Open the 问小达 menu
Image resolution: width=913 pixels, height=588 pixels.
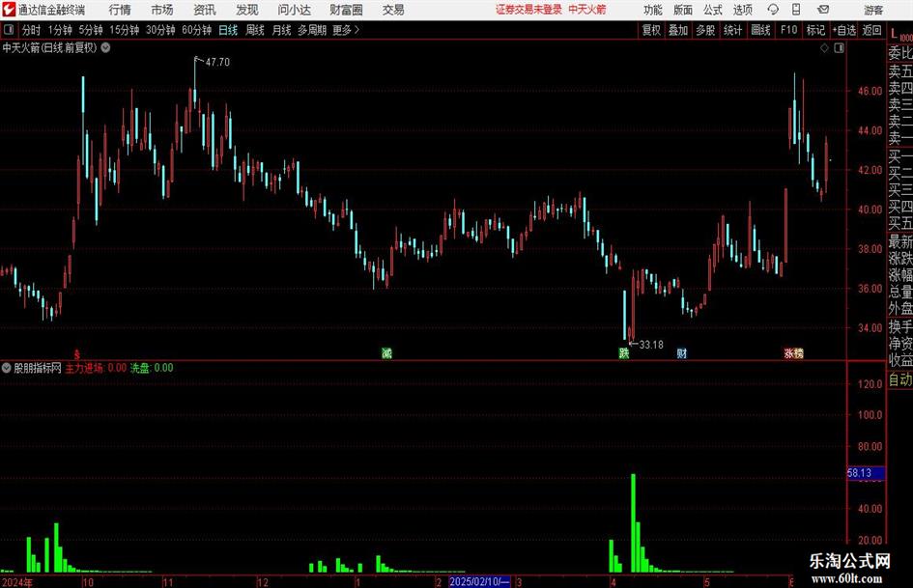(x=294, y=10)
